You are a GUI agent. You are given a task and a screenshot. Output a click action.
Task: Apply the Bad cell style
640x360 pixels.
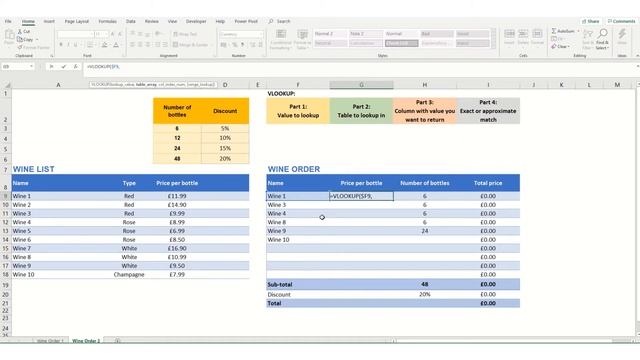point(437,34)
